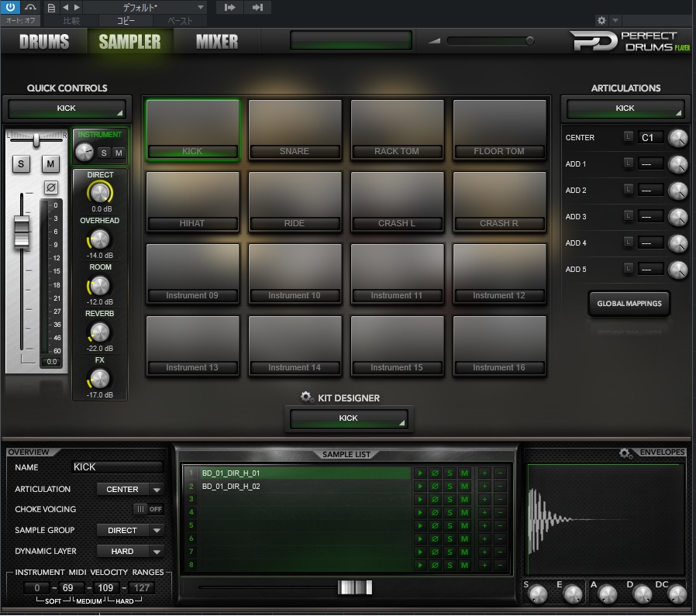
Task: Solo the Quick Controls channel strip
Action: 21,163
